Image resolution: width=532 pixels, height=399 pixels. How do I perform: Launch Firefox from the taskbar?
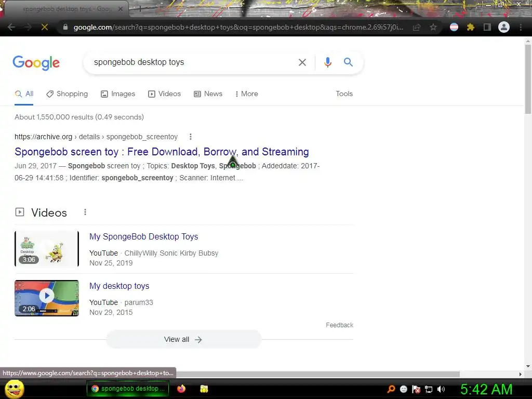click(x=181, y=389)
